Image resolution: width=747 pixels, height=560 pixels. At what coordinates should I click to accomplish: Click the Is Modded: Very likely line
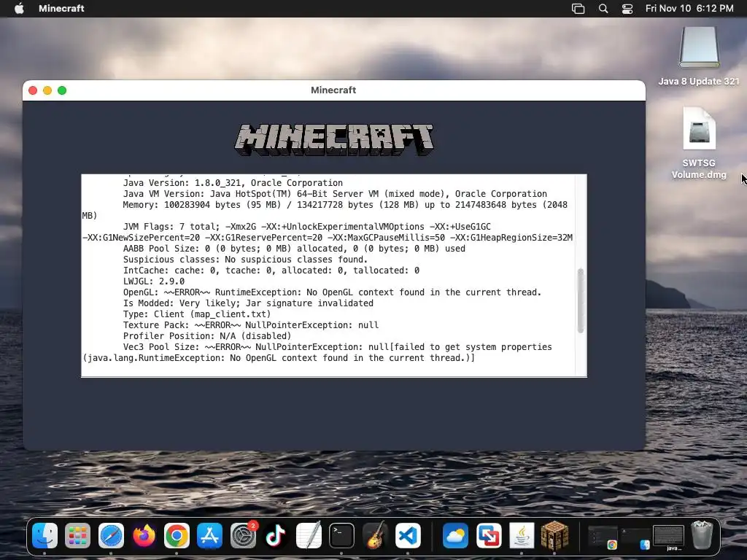coord(248,303)
